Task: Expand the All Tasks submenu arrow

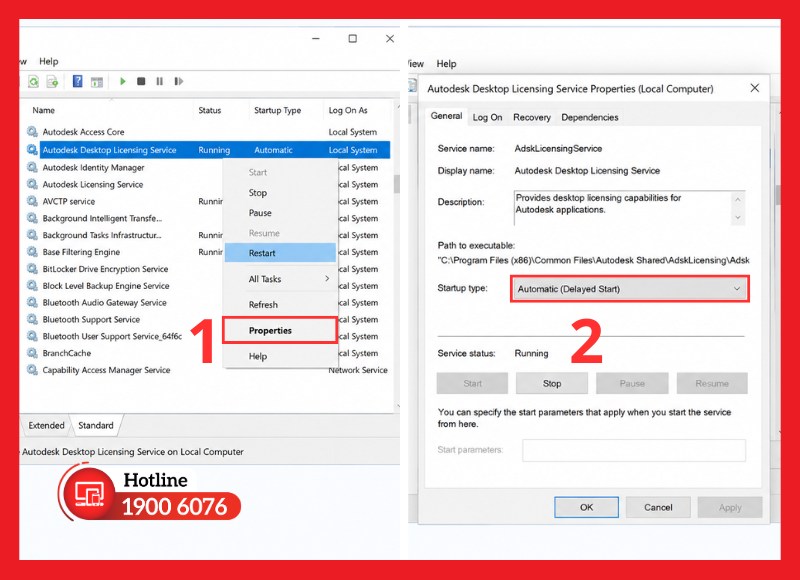Action: point(327,279)
